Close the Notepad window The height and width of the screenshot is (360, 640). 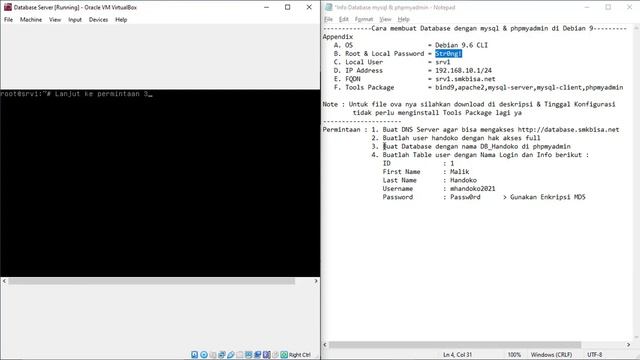coord(629,7)
